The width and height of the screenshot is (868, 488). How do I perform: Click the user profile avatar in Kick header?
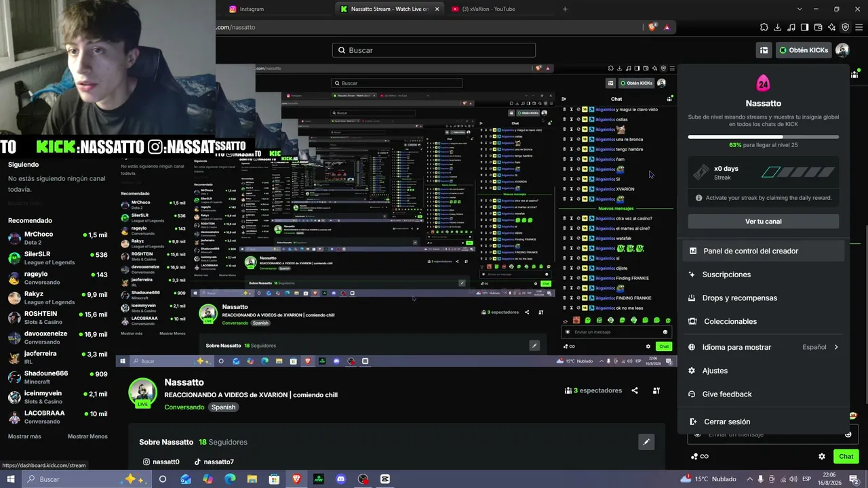(x=842, y=50)
